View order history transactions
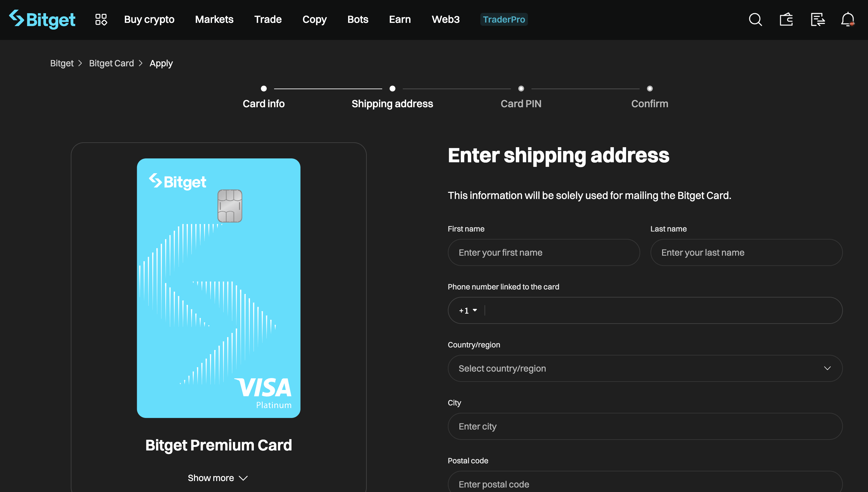 coord(818,19)
